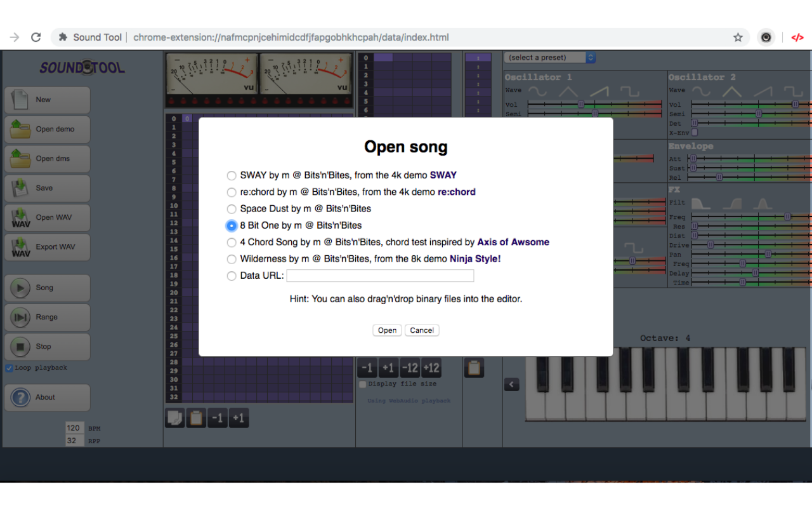This screenshot has height=508, width=812.
Task: Cancel the Open song dialog
Action: tap(422, 330)
